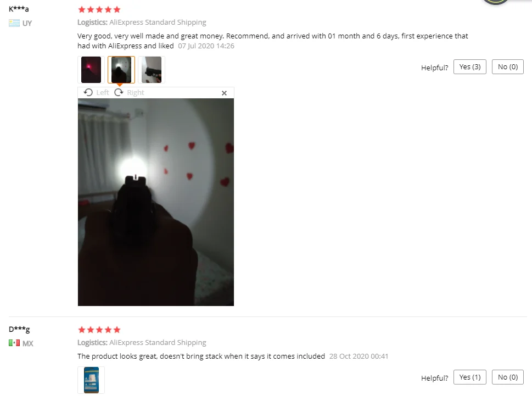Vote No (0) on K***a's review
532x401 pixels.
point(508,67)
